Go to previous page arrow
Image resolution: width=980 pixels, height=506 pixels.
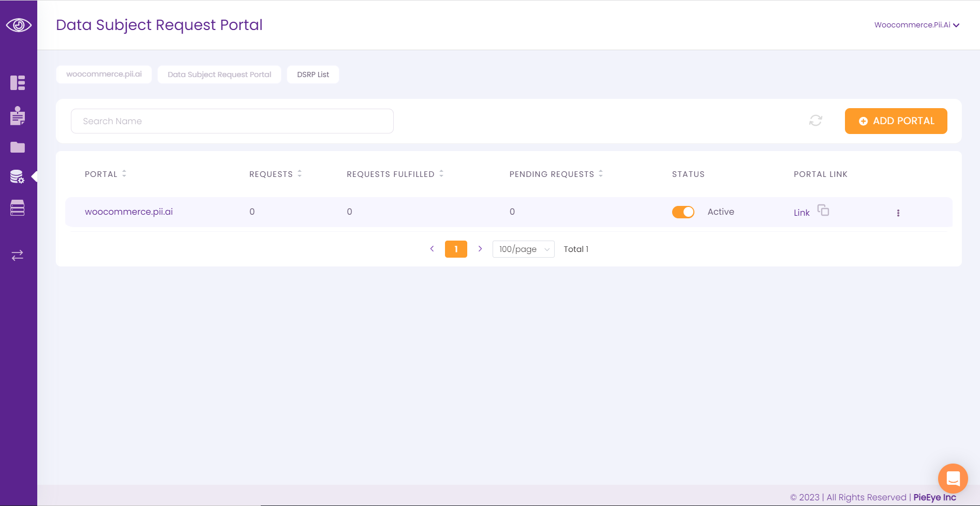432,249
